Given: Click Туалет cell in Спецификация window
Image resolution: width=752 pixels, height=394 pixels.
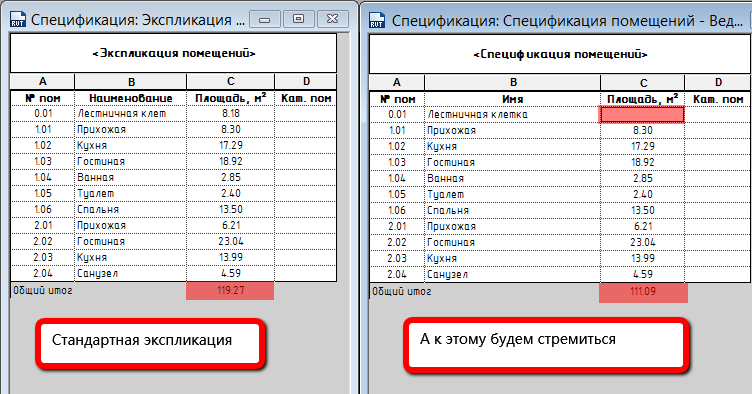Looking at the screenshot, I should [x=513, y=195].
